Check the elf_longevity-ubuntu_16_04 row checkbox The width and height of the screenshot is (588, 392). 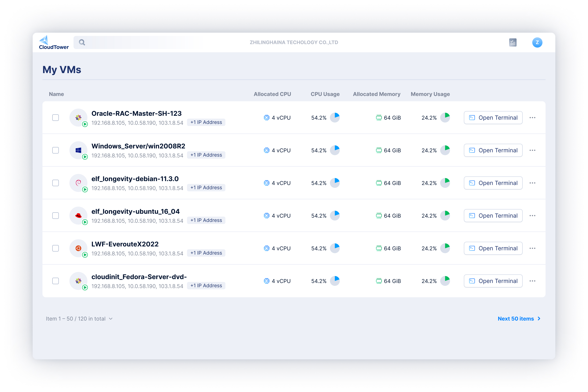coord(56,216)
